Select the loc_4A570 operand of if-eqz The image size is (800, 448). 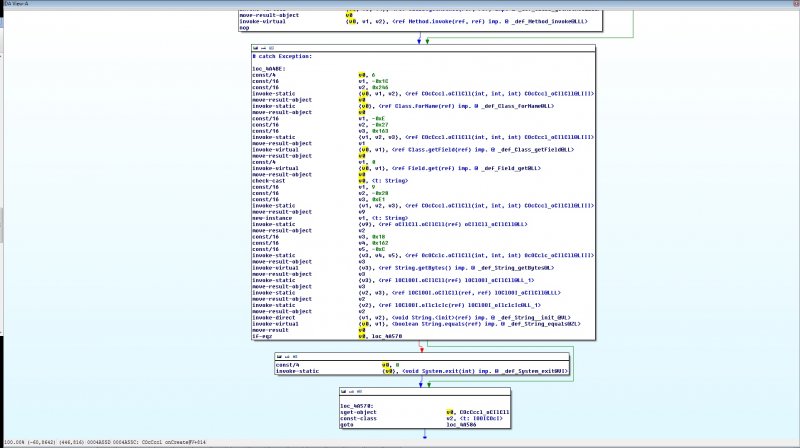(387, 336)
